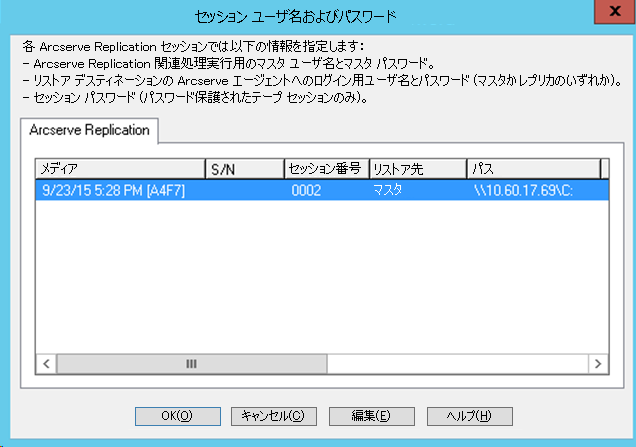
Task: Close the session credentials dialog
Action: (x=615, y=11)
